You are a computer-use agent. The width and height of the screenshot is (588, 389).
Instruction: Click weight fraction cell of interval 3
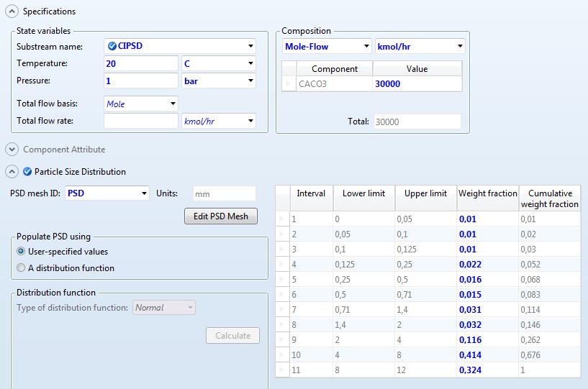487,249
